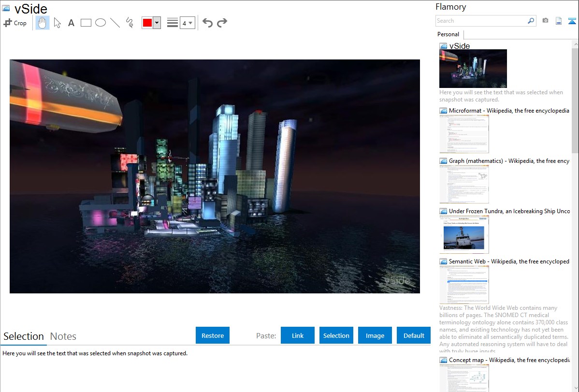Open the color picker dropdown arrow
Screen dimensions: 579x392
click(157, 23)
